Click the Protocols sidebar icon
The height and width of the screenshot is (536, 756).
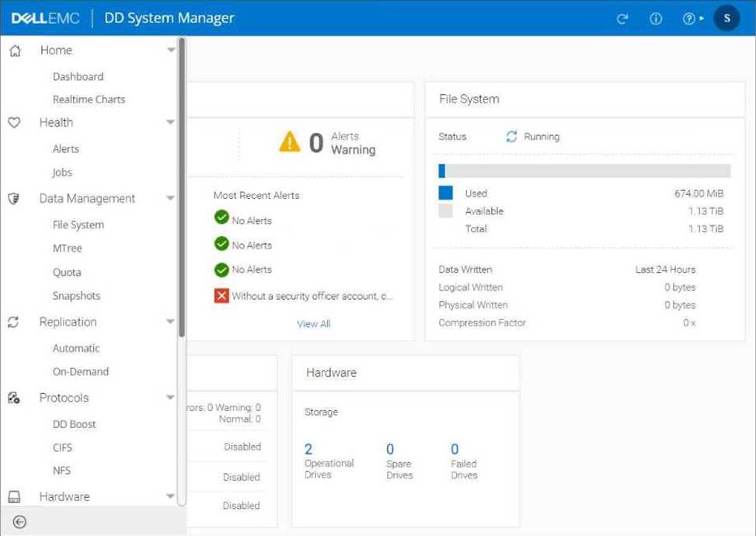click(14, 398)
